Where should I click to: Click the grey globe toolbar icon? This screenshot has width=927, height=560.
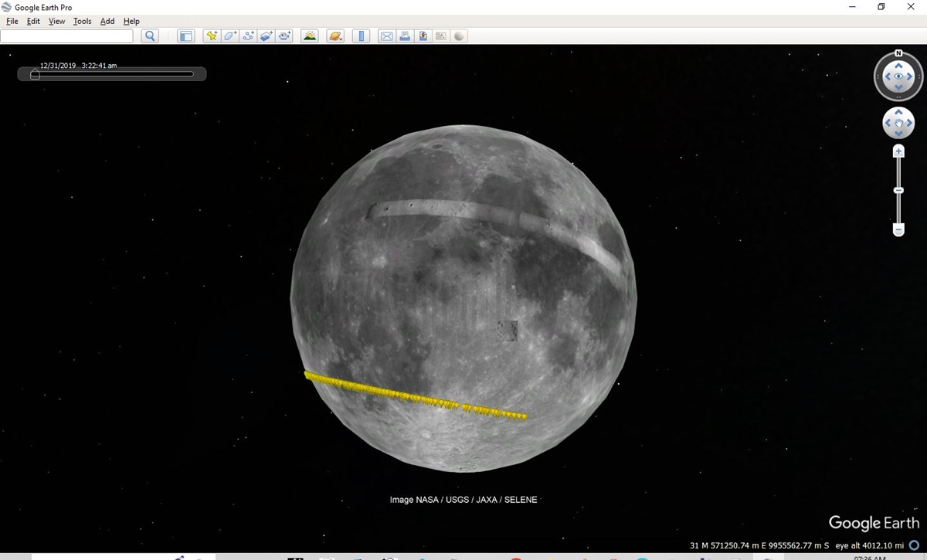[460, 36]
